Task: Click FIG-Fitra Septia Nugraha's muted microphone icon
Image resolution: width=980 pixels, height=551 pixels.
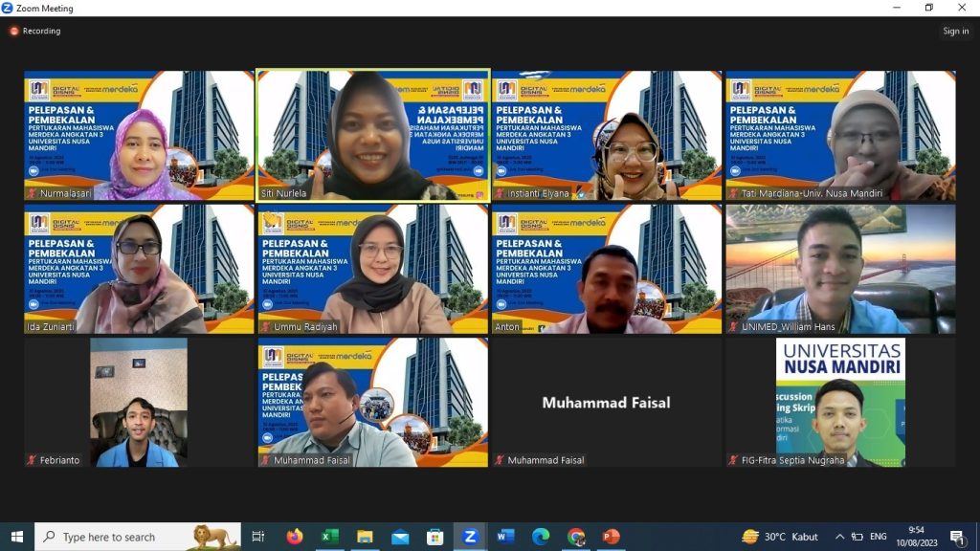Action: click(734, 460)
